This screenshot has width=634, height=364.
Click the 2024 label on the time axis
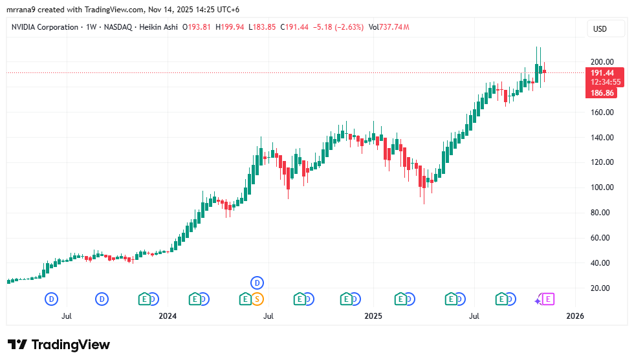[168, 316]
